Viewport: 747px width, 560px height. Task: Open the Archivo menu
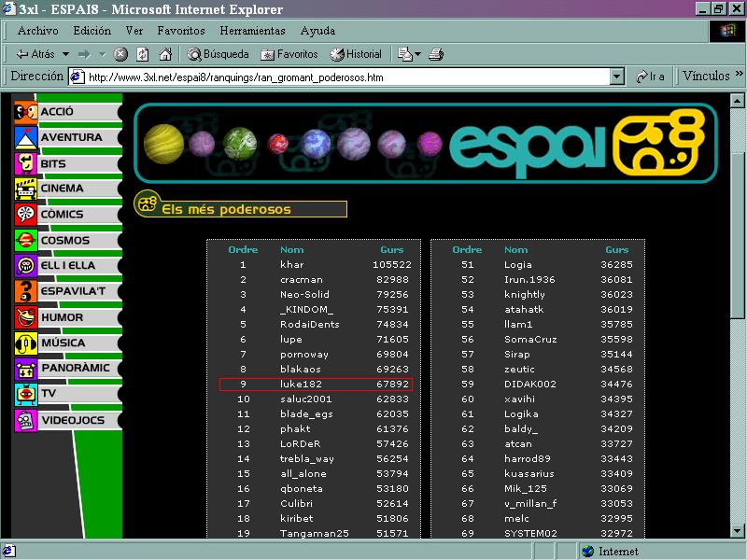click(37, 31)
